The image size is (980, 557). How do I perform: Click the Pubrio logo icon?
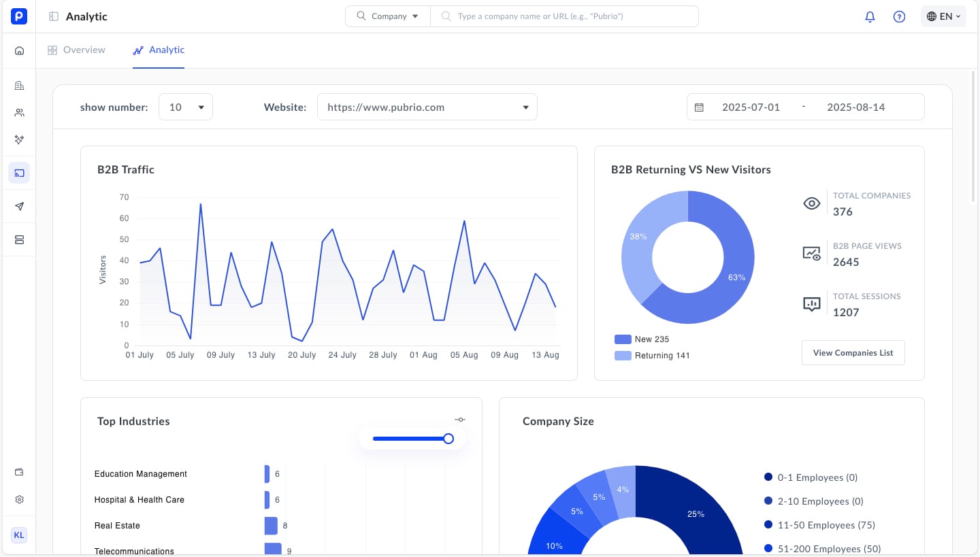[19, 16]
